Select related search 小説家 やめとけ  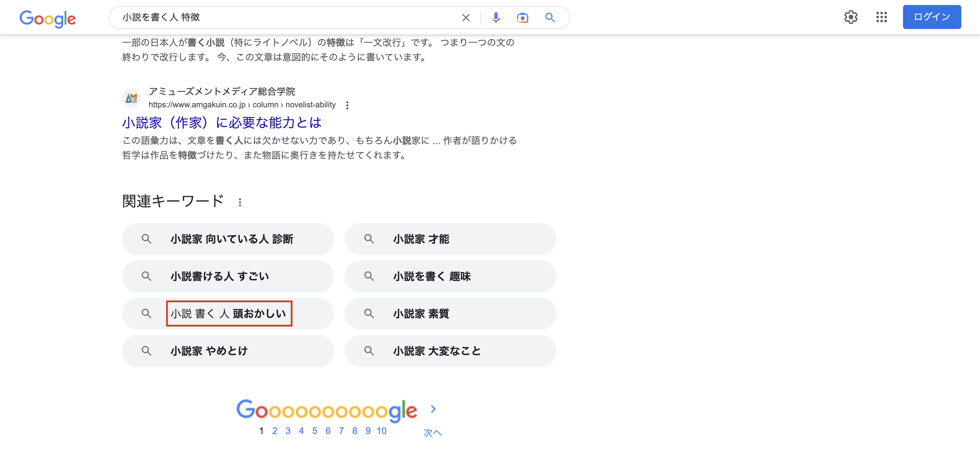[x=228, y=351]
